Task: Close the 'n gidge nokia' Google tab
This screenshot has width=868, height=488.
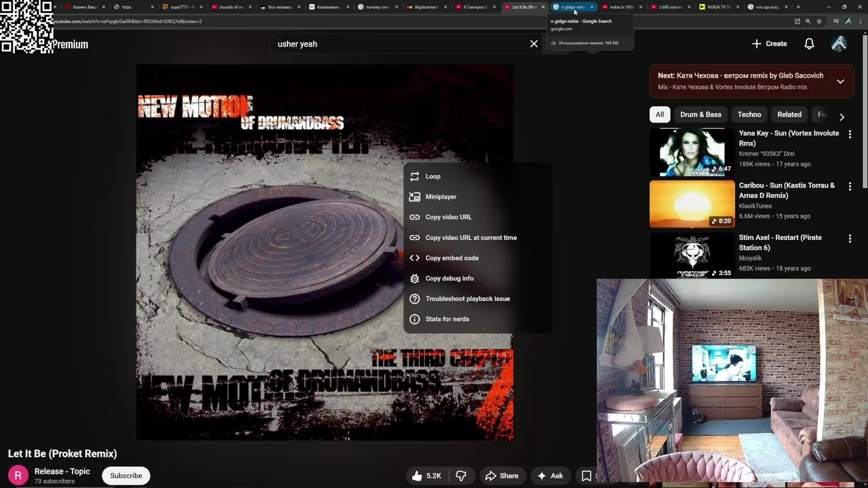Action: pyautogui.click(x=592, y=7)
